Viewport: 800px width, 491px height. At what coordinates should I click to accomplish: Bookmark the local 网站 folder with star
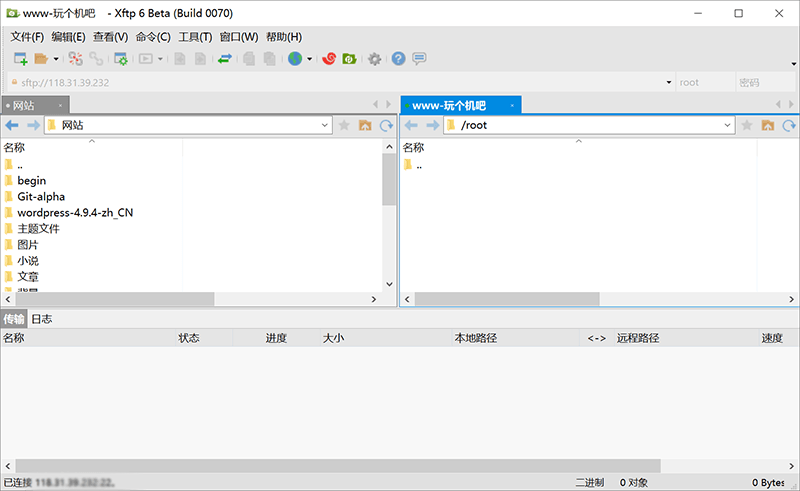[344, 125]
